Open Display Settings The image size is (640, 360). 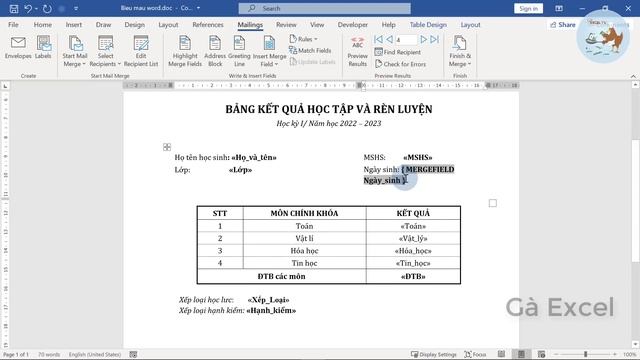click(x=433, y=354)
